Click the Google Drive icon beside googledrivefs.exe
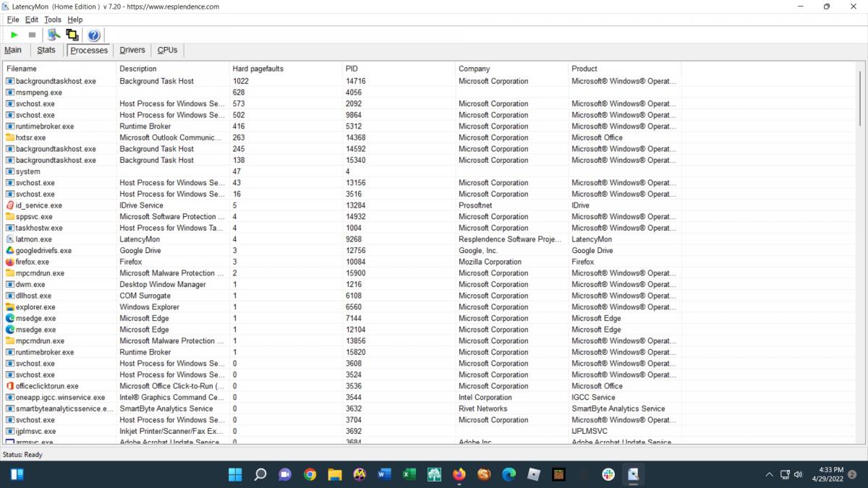The height and width of the screenshot is (488, 868). click(x=10, y=251)
